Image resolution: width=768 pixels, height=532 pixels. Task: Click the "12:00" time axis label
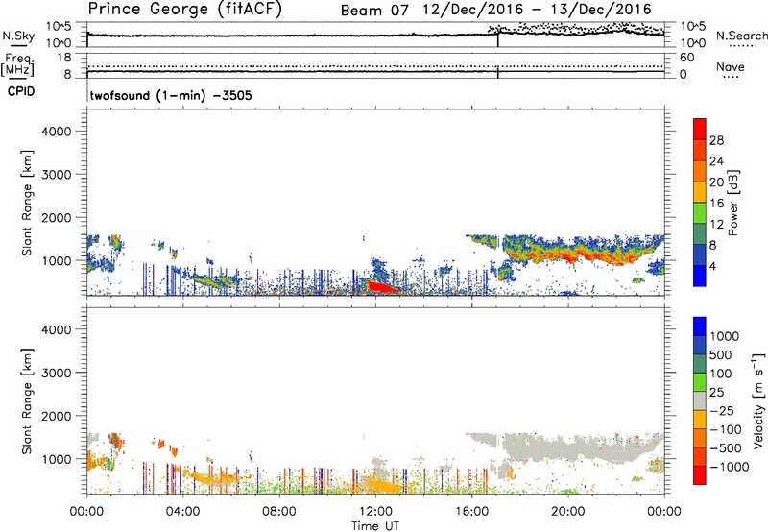[x=375, y=512]
